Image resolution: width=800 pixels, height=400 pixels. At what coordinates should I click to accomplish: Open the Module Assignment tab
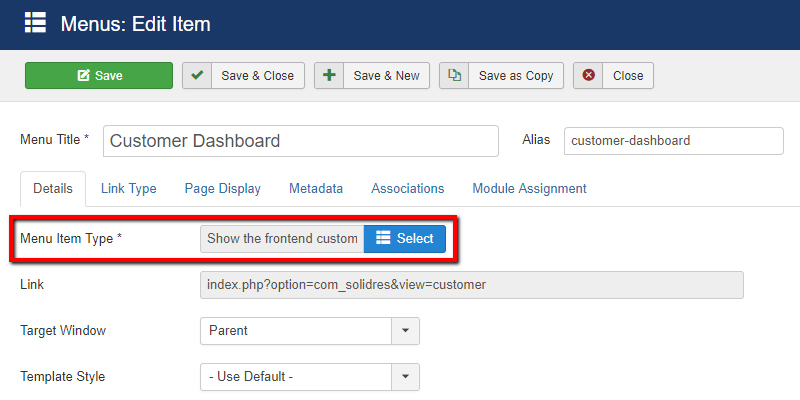click(529, 189)
